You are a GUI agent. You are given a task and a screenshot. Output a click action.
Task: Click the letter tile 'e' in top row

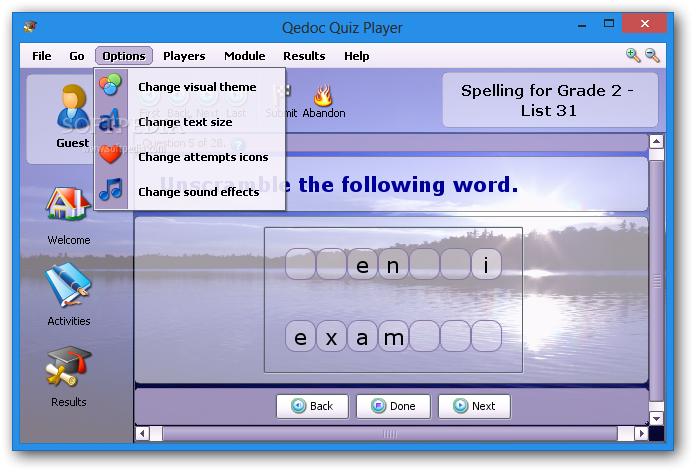(362, 264)
